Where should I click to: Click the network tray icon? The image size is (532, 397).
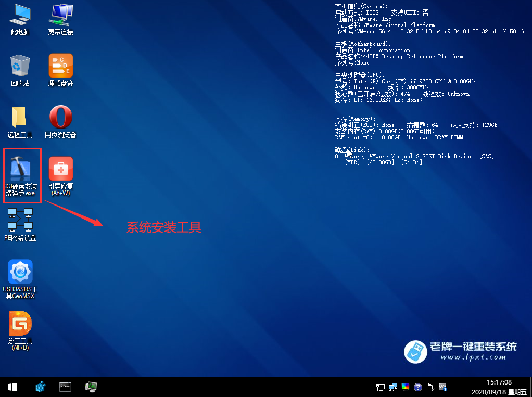(x=392, y=387)
